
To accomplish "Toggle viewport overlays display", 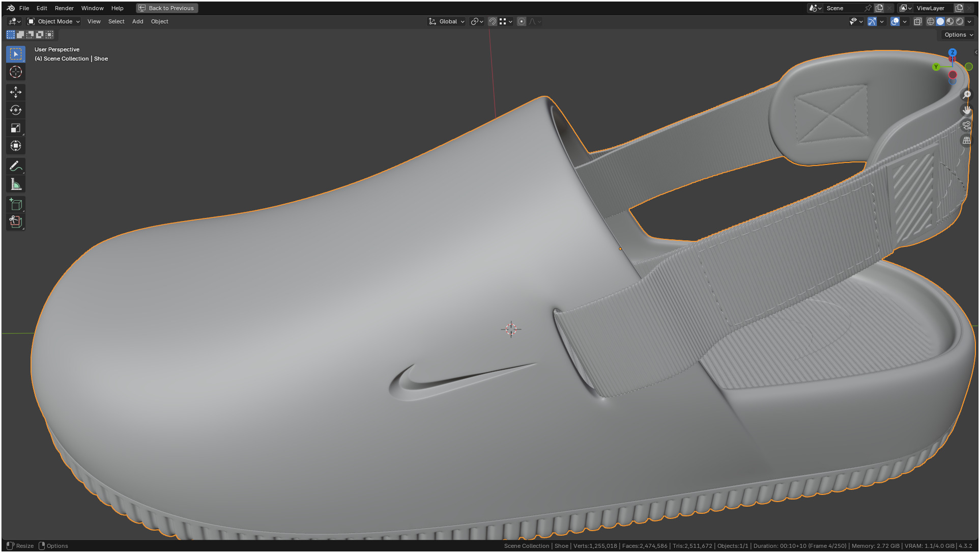I will (x=895, y=21).
